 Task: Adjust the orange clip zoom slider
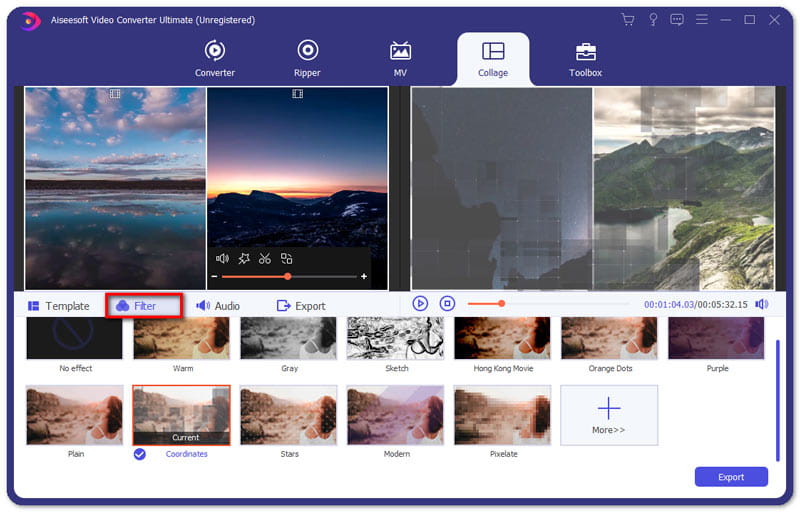(x=289, y=276)
